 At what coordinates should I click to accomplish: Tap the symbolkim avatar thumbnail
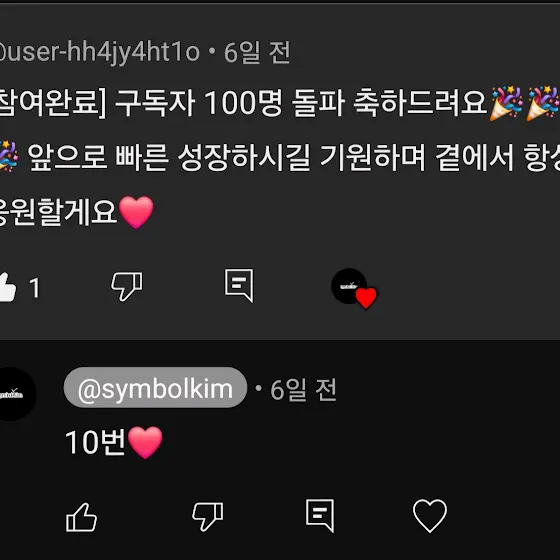click(14, 394)
